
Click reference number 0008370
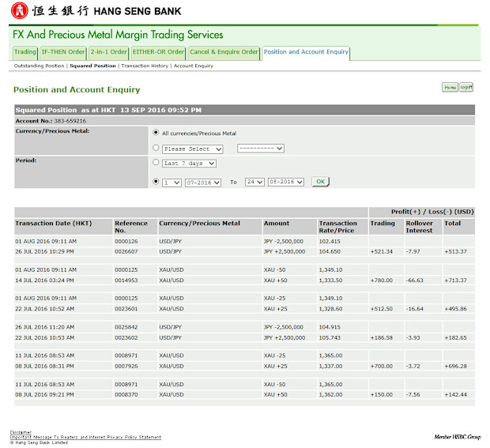click(126, 395)
